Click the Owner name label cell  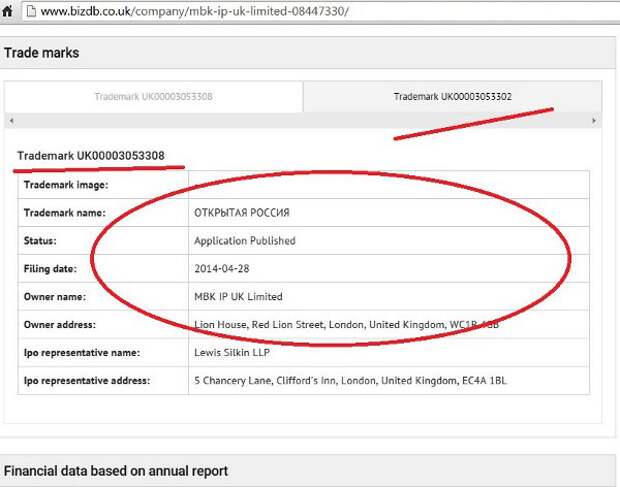(x=103, y=296)
